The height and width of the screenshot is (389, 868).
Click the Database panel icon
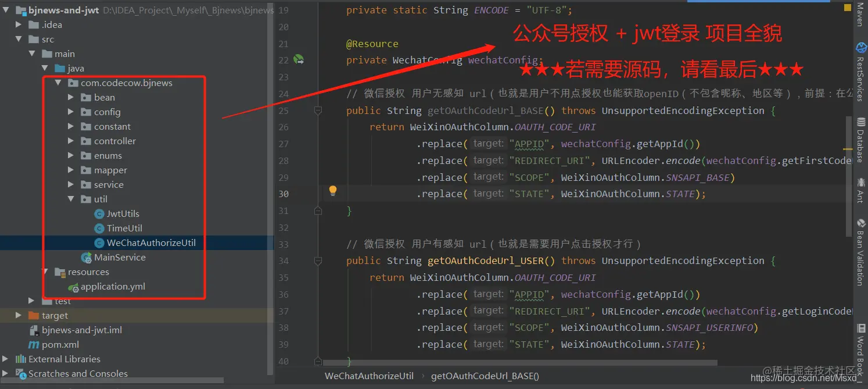click(860, 122)
